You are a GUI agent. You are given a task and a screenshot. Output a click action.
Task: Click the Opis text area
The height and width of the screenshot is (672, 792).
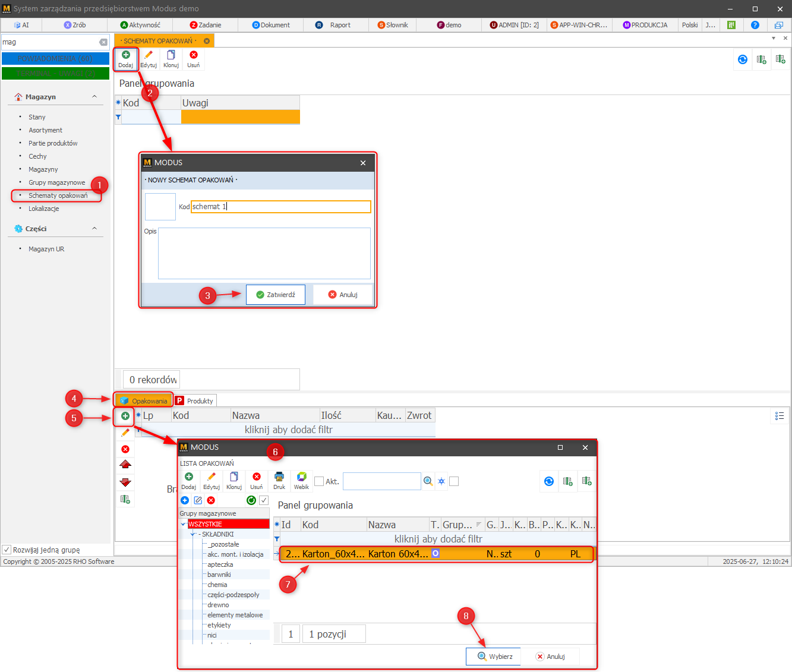[264, 253]
